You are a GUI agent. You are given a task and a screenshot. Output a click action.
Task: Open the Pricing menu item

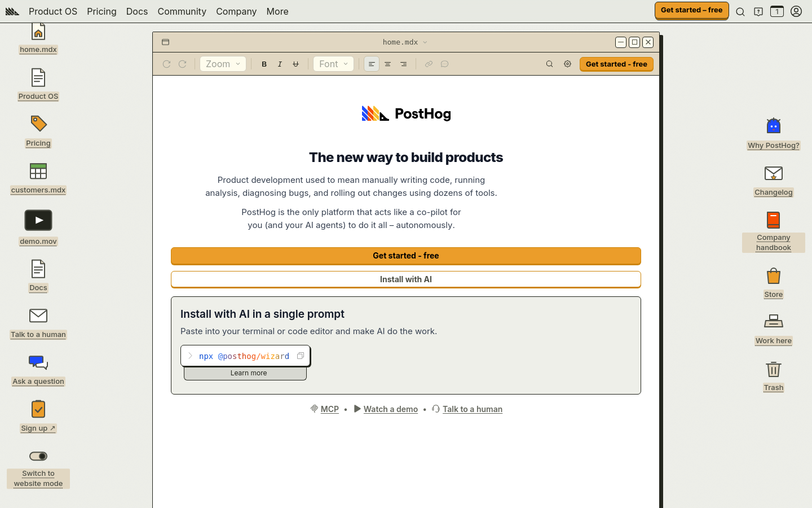click(101, 11)
